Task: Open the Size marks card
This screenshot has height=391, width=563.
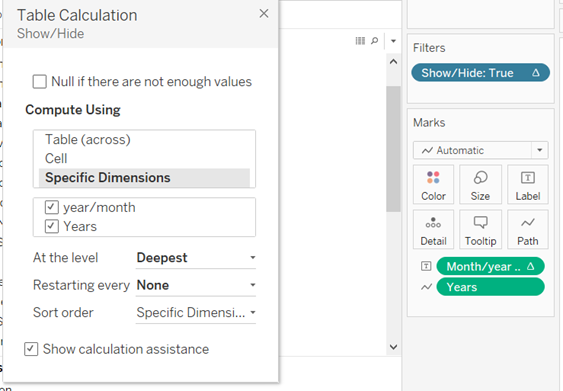Action: (x=480, y=185)
